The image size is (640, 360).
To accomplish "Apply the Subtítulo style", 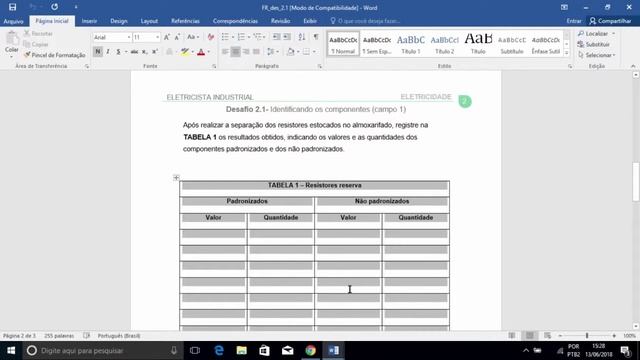I will point(512,44).
